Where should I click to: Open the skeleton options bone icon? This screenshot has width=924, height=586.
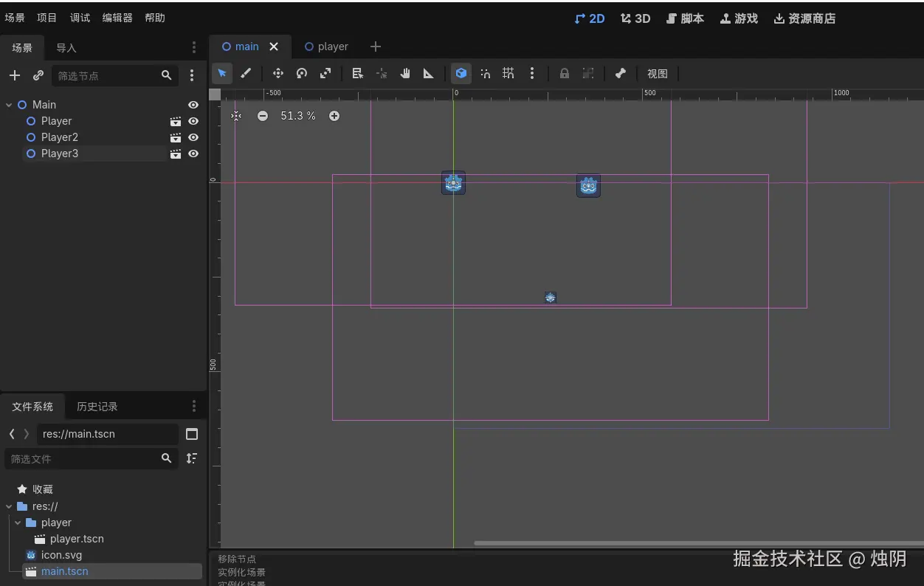(x=621, y=73)
